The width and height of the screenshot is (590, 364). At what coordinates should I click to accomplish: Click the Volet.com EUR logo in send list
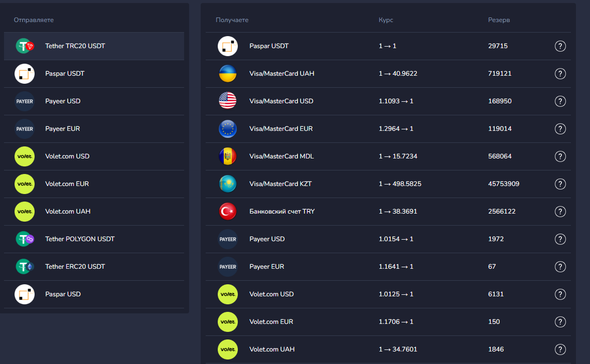(25, 184)
